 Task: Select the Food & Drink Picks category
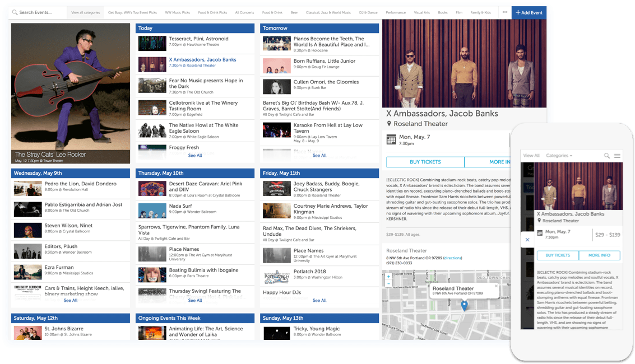[x=212, y=12]
